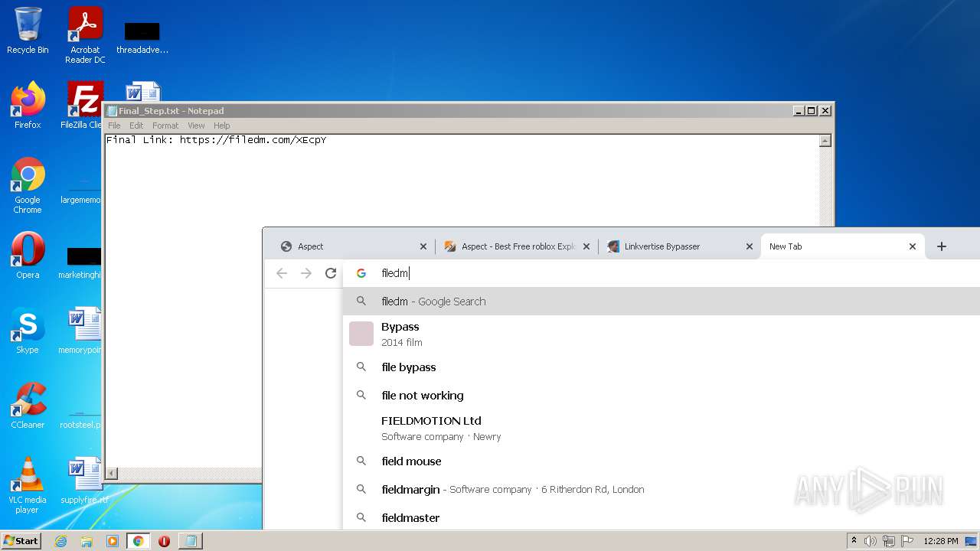Select the memorypoin Word document icon
Screen dimensions: 980x551
click(x=82, y=330)
